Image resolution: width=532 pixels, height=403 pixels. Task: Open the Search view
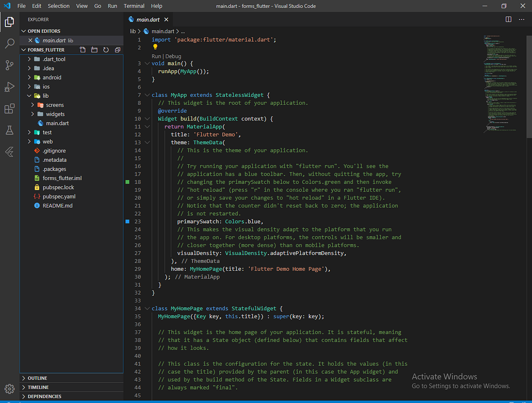point(9,43)
